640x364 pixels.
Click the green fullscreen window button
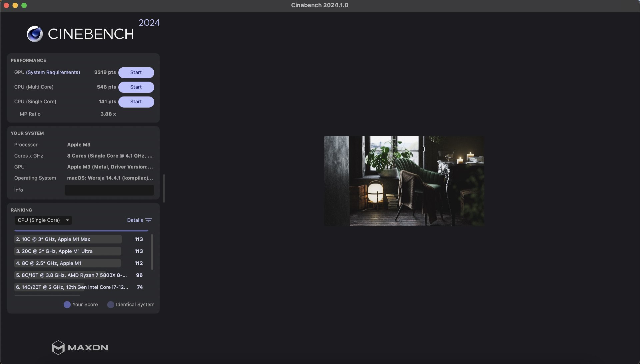pyautogui.click(x=24, y=5)
